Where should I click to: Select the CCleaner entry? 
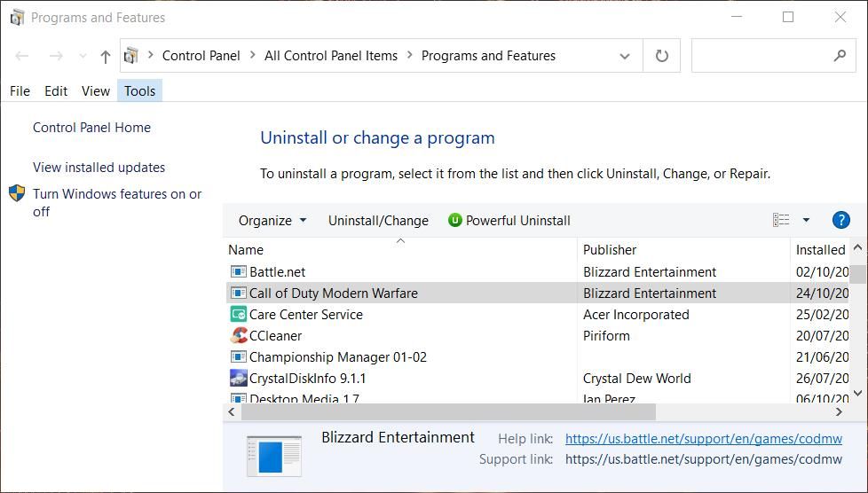click(538, 335)
